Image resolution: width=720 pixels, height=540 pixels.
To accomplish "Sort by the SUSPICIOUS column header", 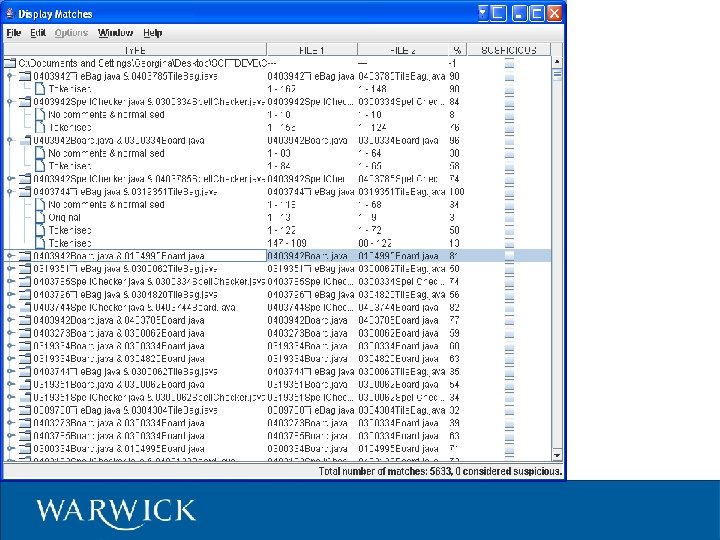I will 509,50.
